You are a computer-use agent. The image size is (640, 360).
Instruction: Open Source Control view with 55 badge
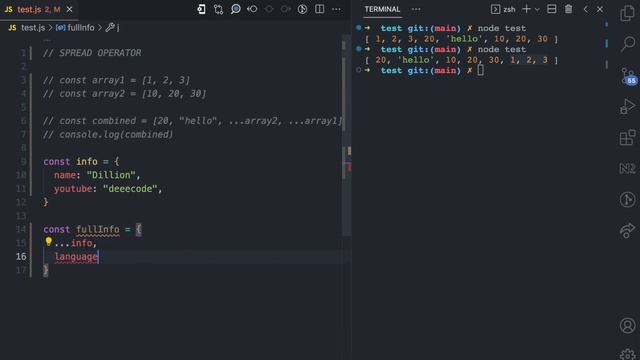point(628,76)
